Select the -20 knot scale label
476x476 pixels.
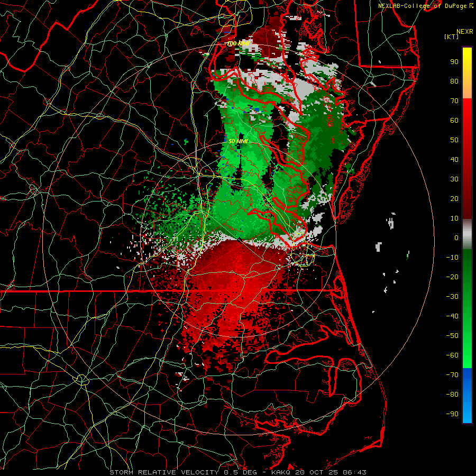pyautogui.click(x=452, y=277)
